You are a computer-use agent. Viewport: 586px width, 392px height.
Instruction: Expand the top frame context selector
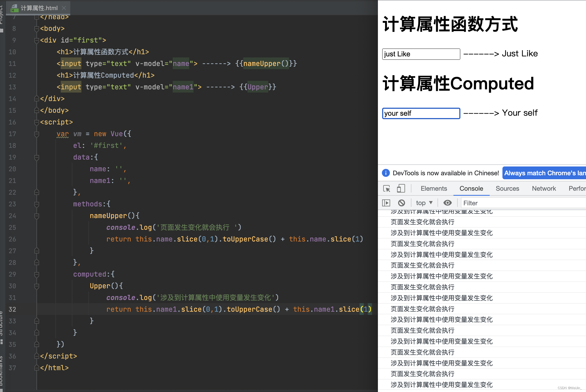pos(424,203)
